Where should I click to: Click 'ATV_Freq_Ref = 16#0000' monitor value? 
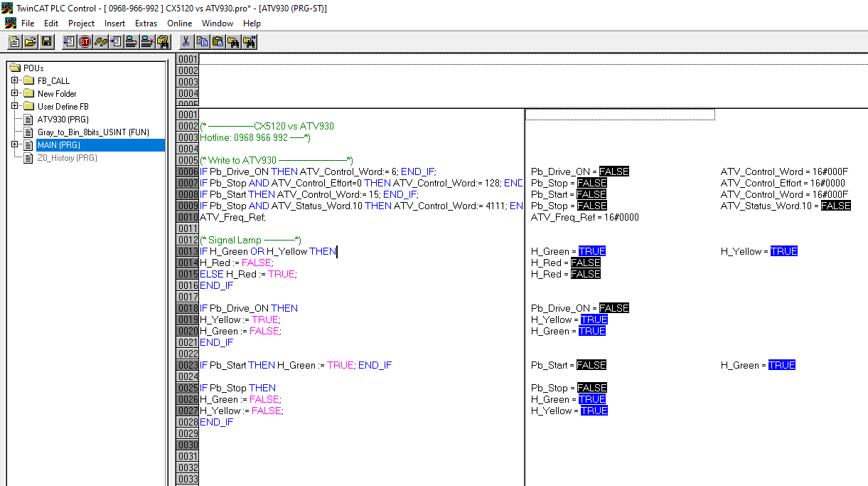pos(584,217)
